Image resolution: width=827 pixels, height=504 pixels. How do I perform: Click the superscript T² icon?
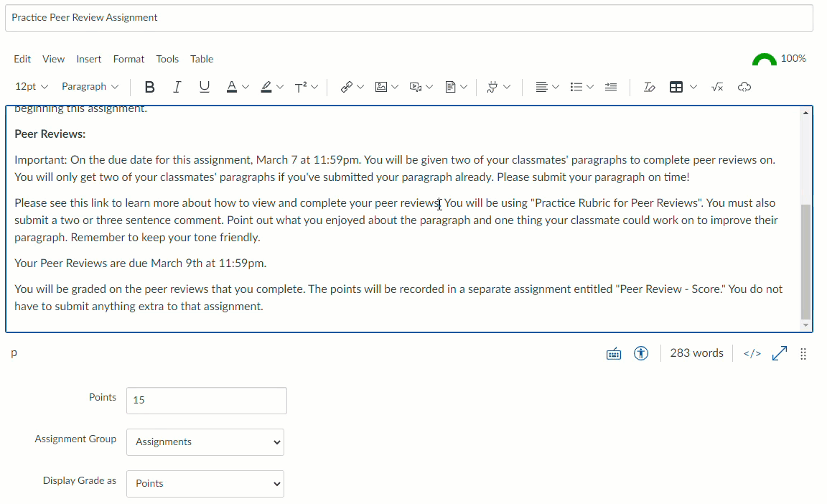coord(301,87)
